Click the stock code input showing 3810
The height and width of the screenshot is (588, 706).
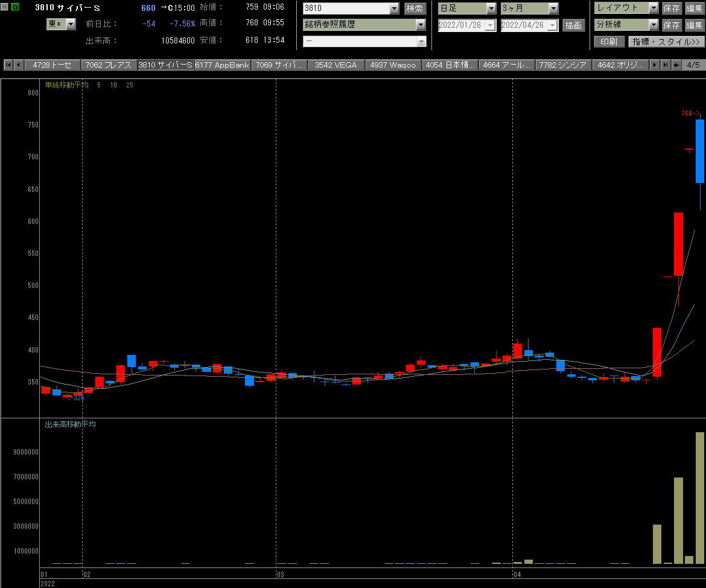[347, 8]
